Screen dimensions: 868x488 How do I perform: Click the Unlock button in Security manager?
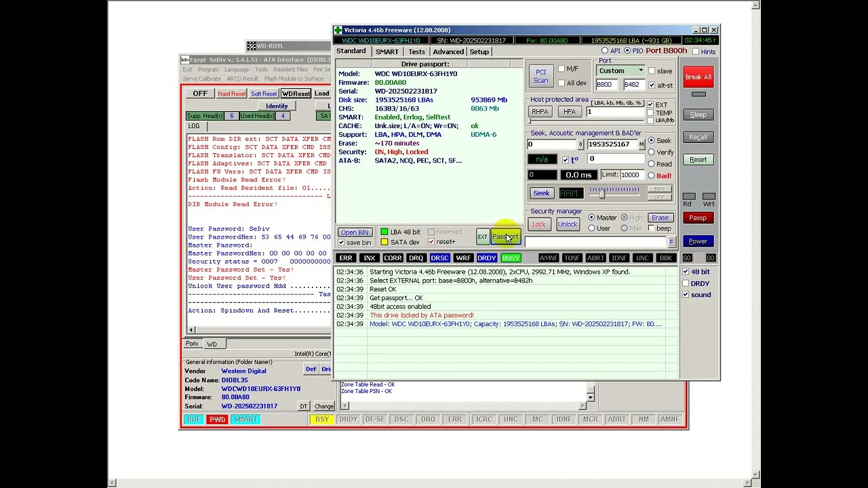click(568, 225)
